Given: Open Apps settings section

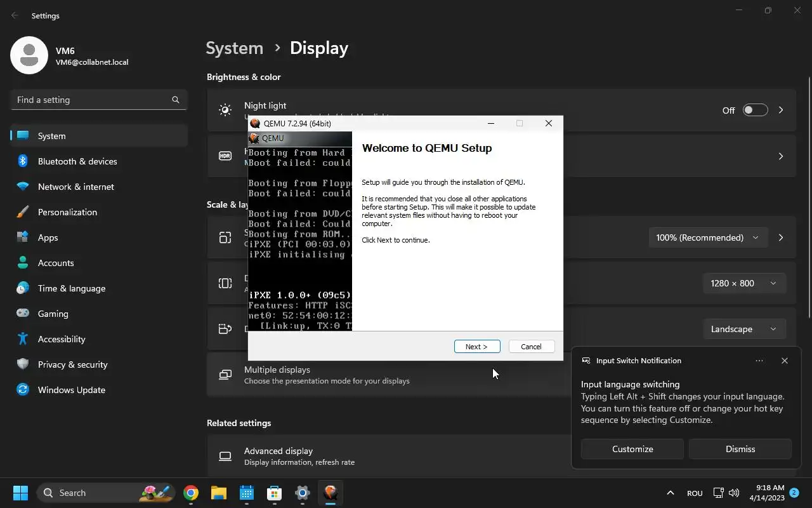Looking at the screenshot, I should point(99,237).
